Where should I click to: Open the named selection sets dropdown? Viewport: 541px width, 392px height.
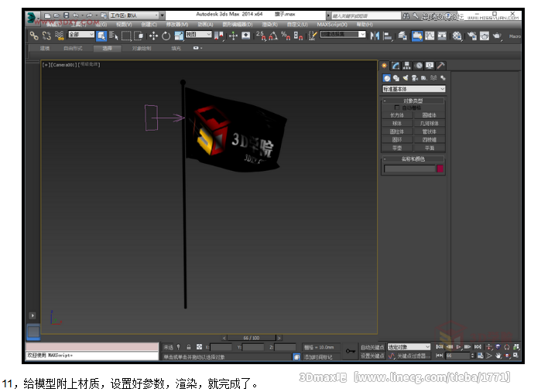tap(343, 35)
